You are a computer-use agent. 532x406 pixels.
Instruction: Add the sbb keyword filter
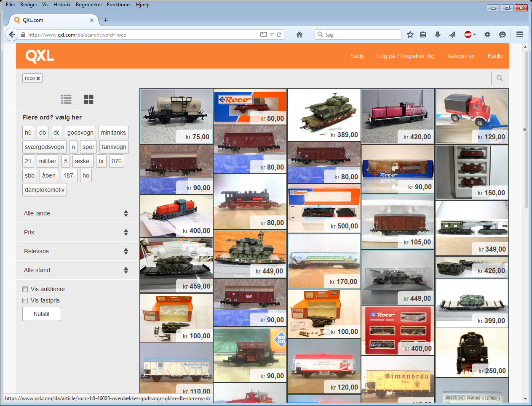coord(29,175)
